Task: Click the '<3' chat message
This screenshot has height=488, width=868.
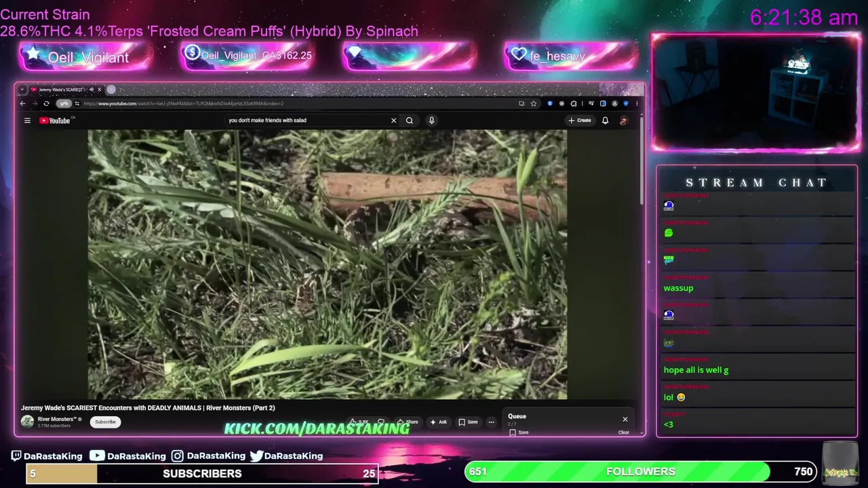Action: click(x=669, y=424)
